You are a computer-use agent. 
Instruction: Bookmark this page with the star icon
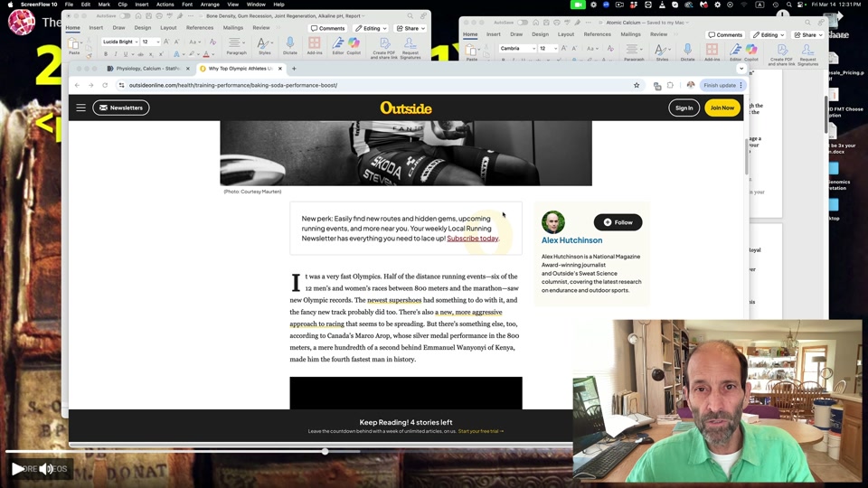637,85
